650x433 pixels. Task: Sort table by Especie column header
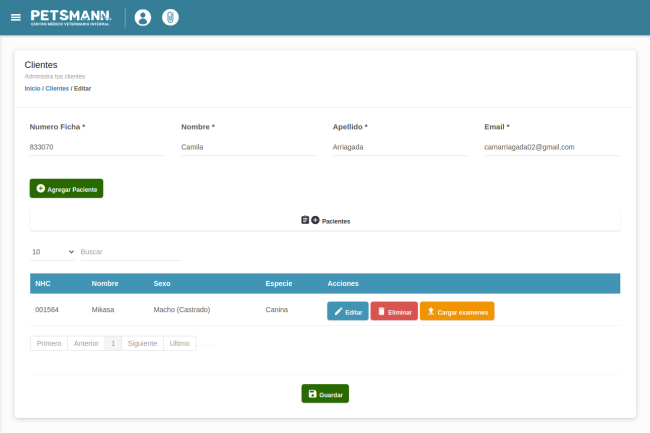point(278,283)
